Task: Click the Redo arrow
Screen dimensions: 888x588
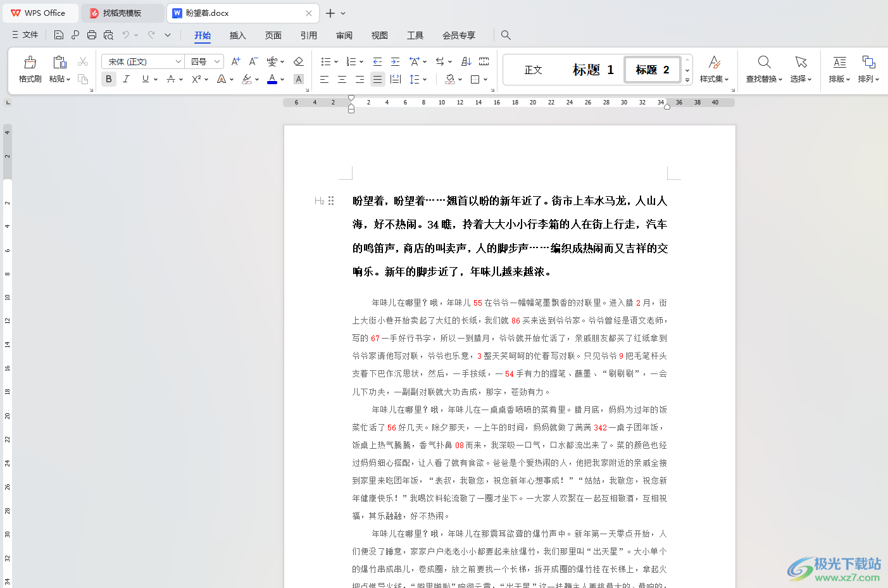Action: coord(151,35)
